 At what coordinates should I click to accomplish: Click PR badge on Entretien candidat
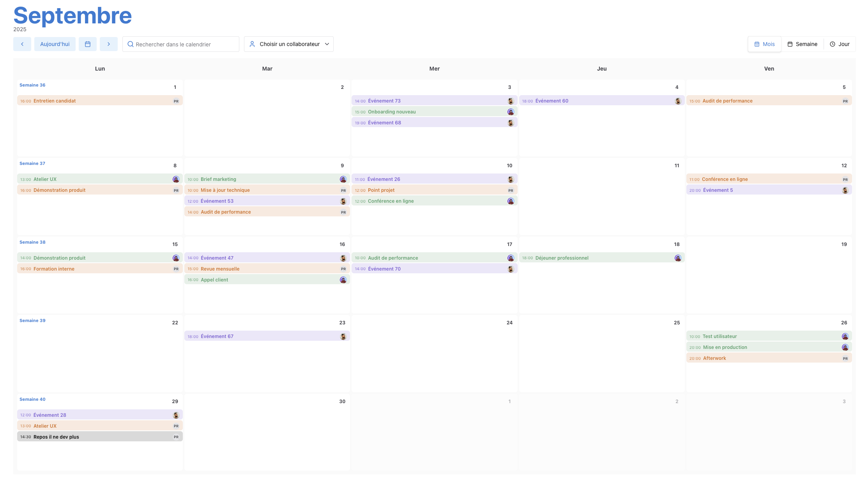[176, 101]
